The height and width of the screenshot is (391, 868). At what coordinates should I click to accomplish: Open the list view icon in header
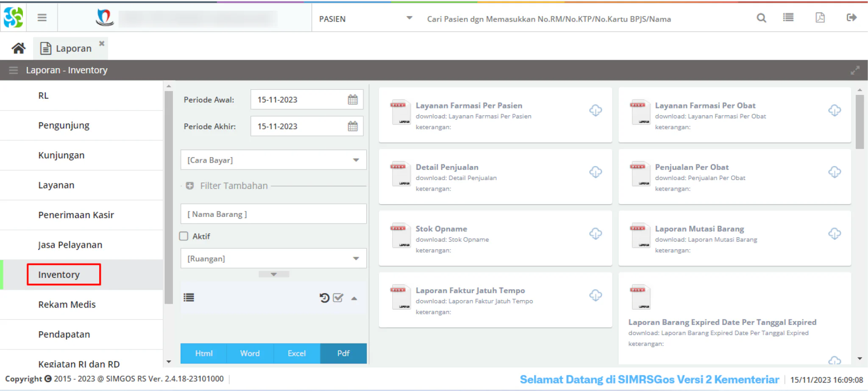click(x=788, y=17)
